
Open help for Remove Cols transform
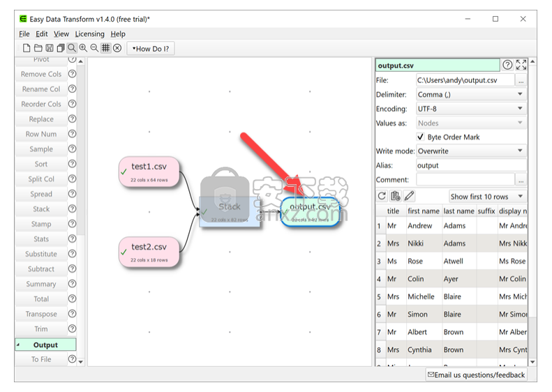point(72,74)
